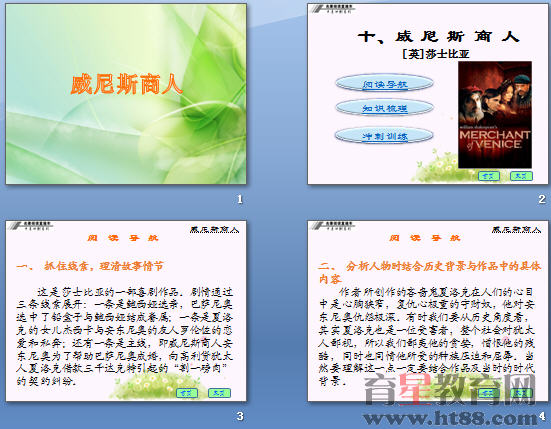Select slide 1 title thumbnail 威尼斯商人

click(126, 94)
